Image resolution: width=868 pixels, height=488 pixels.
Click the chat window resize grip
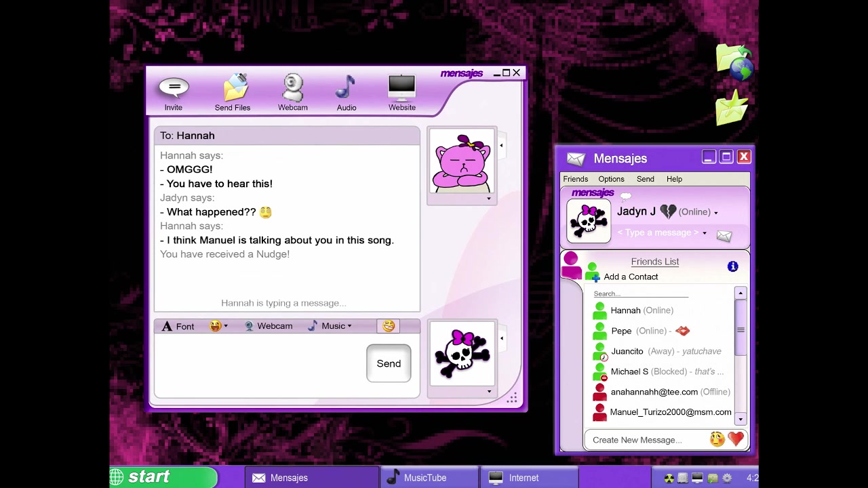[512, 398]
